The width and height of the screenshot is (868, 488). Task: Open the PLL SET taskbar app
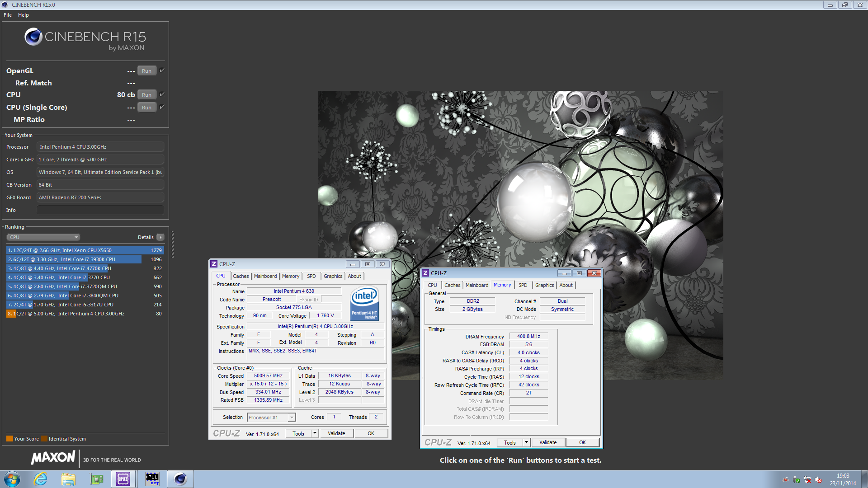coord(152,479)
